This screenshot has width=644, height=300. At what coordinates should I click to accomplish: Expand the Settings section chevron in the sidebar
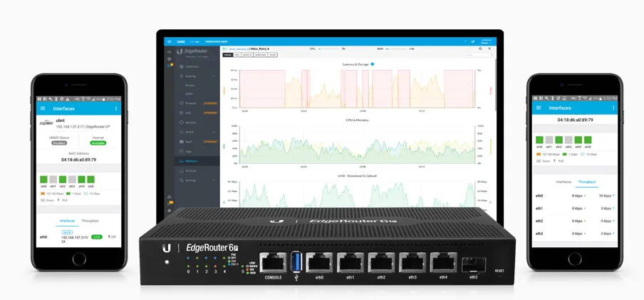[x=213, y=180]
